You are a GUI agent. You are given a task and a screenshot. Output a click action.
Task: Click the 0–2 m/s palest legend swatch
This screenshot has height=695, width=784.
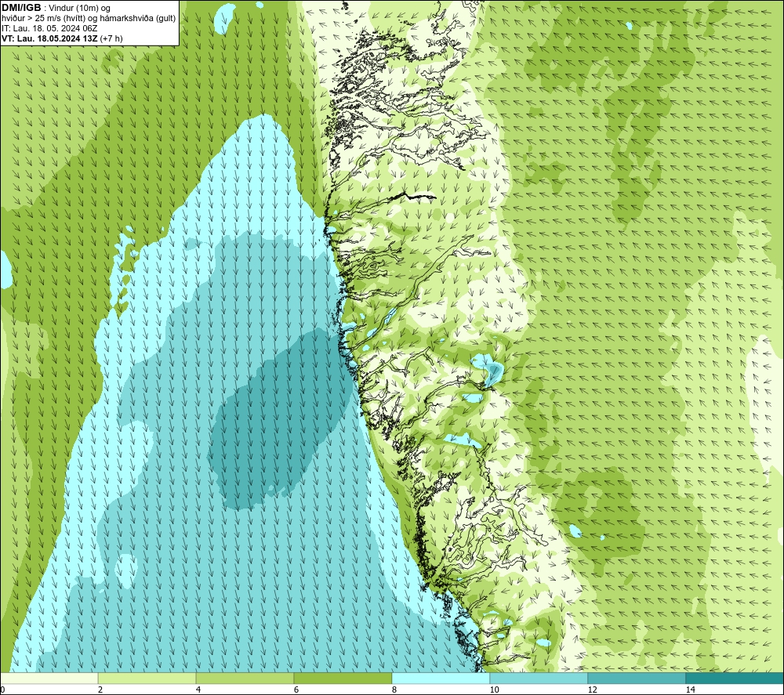pyautogui.click(x=49, y=679)
